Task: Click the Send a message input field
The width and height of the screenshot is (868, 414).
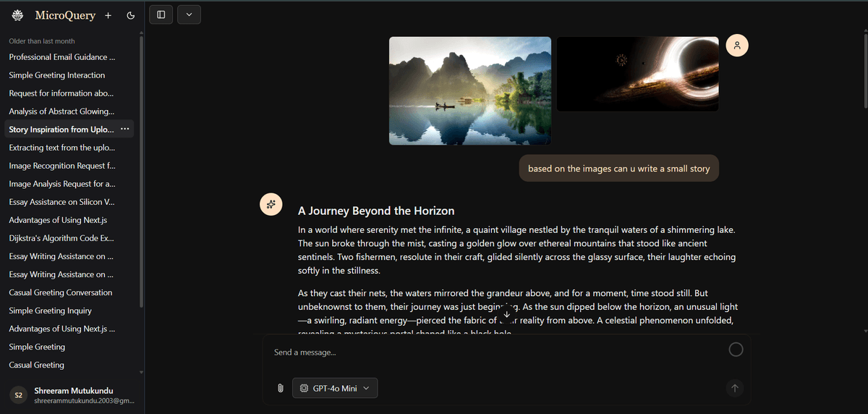Action: pyautogui.click(x=492, y=352)
